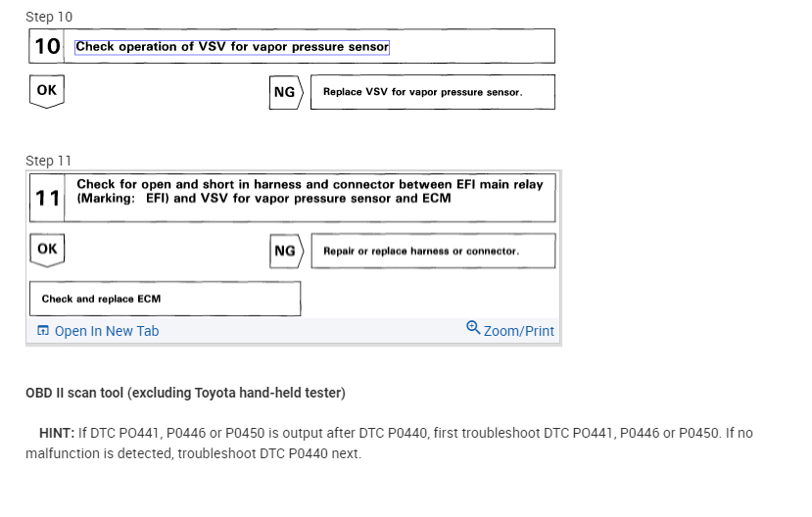Screen dimensions: 812x517
Task: Select the step 11 harness check description
Action: (310, 191)
